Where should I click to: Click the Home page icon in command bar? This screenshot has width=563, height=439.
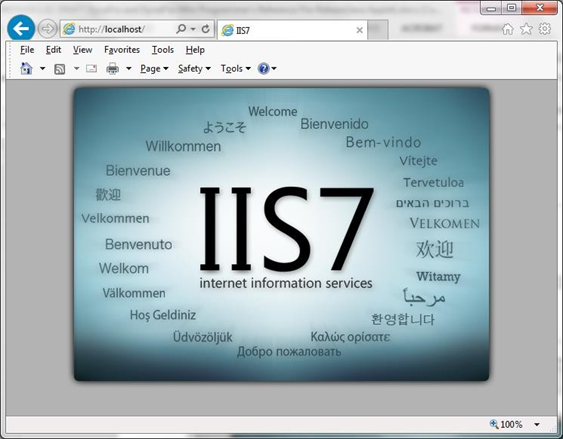tap(26, 68)
